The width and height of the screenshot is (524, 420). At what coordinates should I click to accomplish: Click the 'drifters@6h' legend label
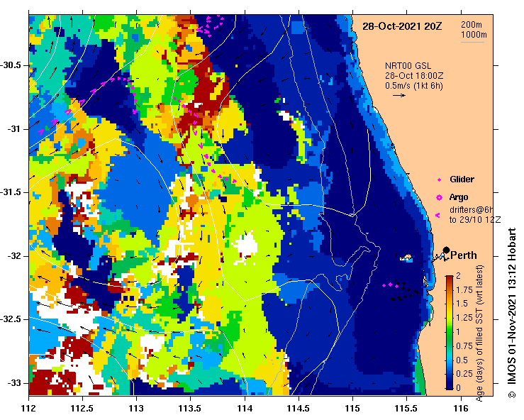pos(472,210)
